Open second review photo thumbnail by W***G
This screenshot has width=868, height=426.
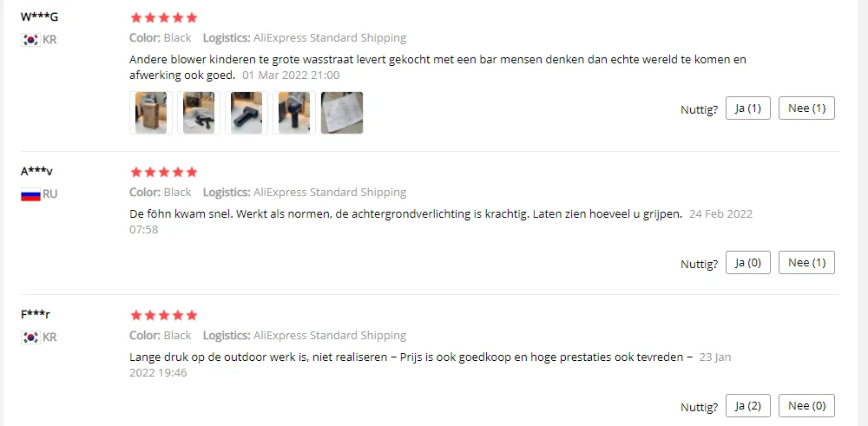199,113
